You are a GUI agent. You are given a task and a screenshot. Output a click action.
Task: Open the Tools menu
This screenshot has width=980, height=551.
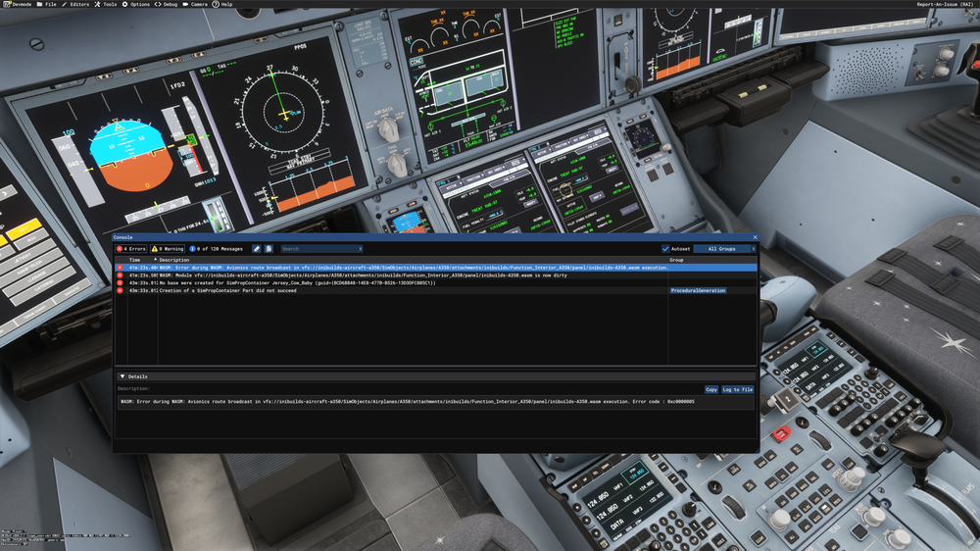click(x=104, y=4)
